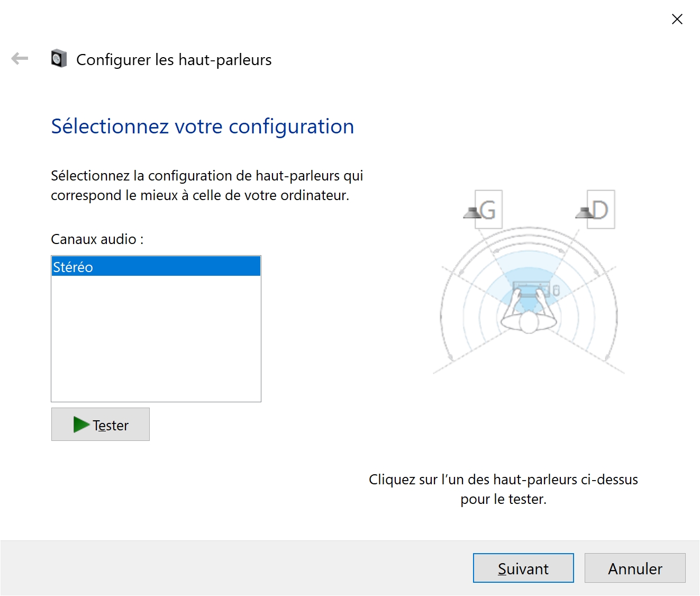
Task: Click the hint text about testing a speaker
Action: click(503, 489)
